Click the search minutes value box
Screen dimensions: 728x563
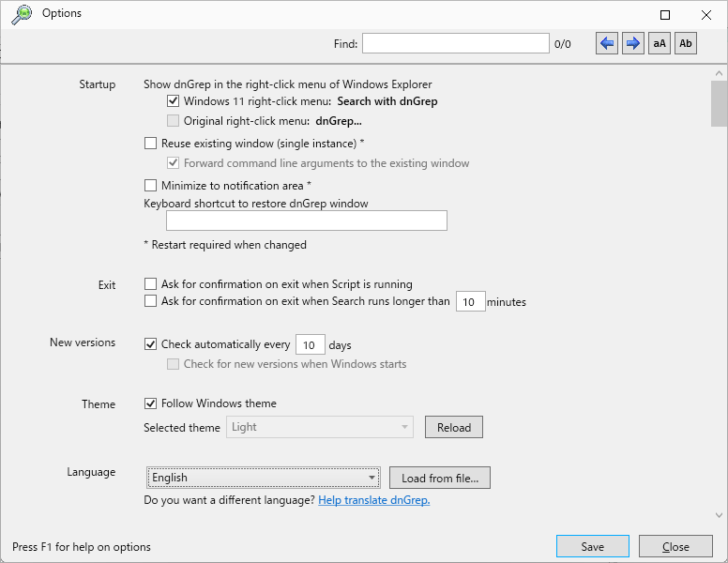(471, 301)
